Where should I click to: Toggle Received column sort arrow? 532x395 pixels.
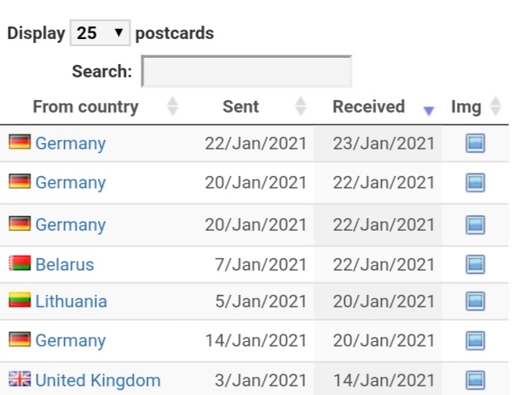click(x=429, y=110)
